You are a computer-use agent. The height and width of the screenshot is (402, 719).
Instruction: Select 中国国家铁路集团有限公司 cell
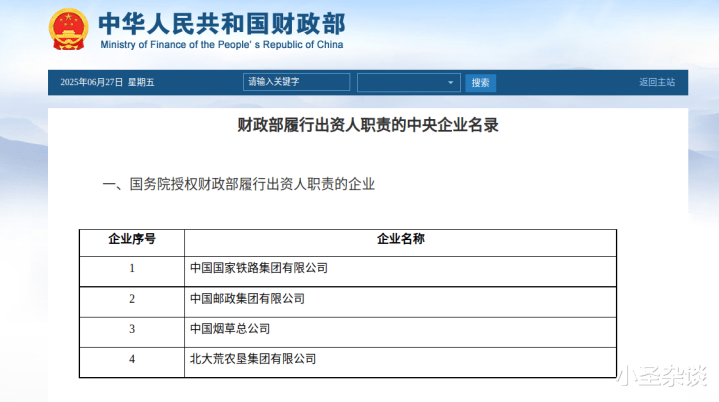click(400, 272)
